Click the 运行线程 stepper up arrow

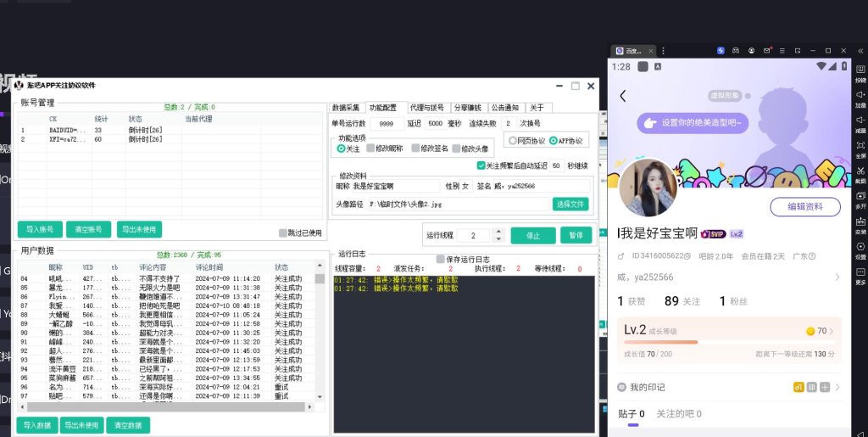(x=498, y=232)
